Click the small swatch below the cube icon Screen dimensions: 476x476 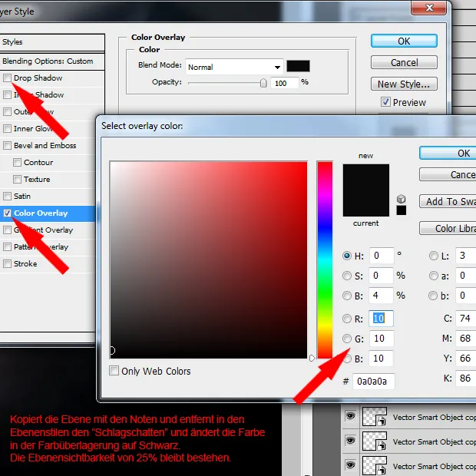(401, 210)
